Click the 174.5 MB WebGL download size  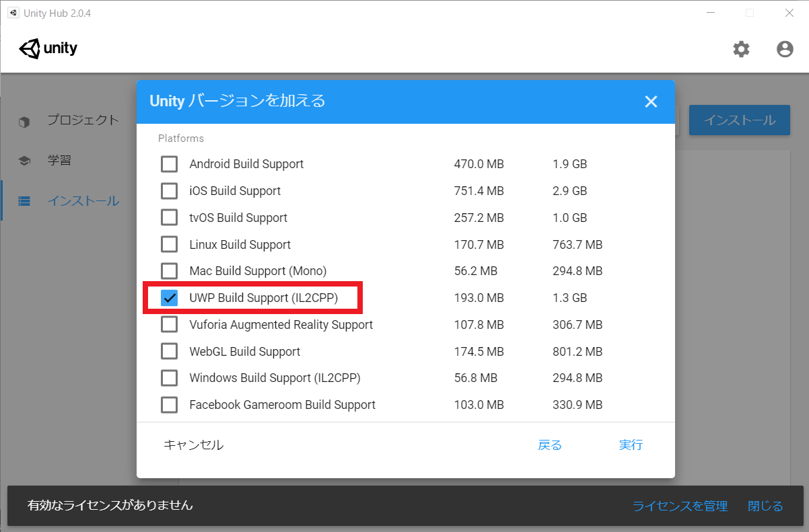[479, 352]
